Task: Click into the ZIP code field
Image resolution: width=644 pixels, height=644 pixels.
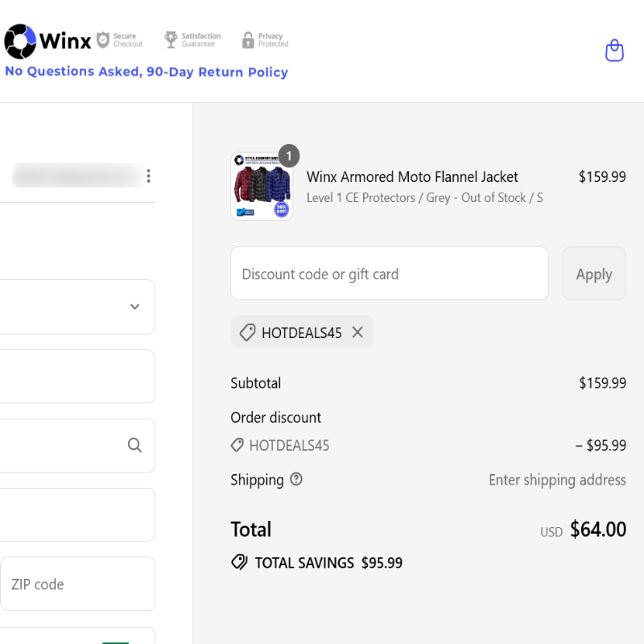Action: [x=77, y=584]
